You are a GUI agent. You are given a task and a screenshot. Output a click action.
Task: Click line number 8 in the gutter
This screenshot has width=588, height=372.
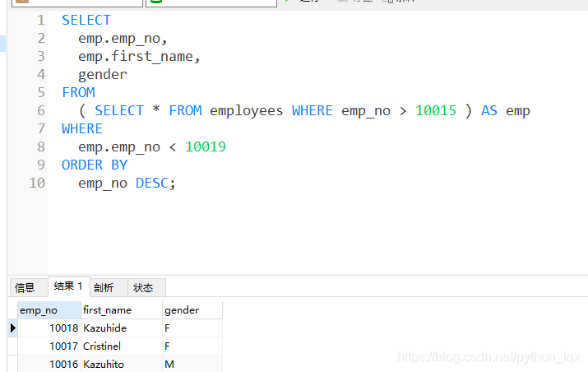tap(41, 146)
